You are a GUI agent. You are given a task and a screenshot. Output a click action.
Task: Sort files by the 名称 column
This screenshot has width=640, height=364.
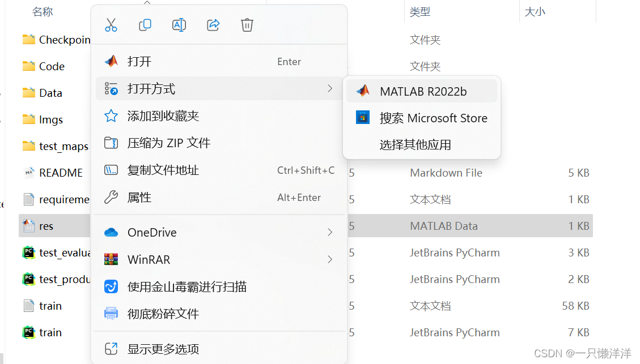point(43,12)
